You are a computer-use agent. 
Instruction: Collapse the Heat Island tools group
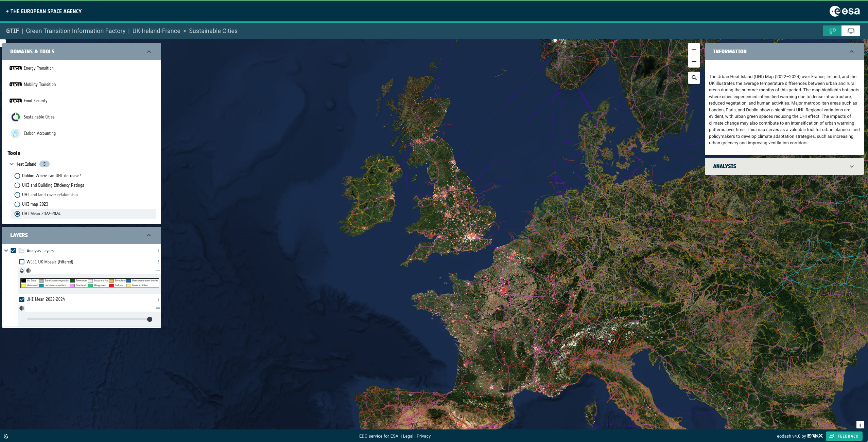(12, 164)
